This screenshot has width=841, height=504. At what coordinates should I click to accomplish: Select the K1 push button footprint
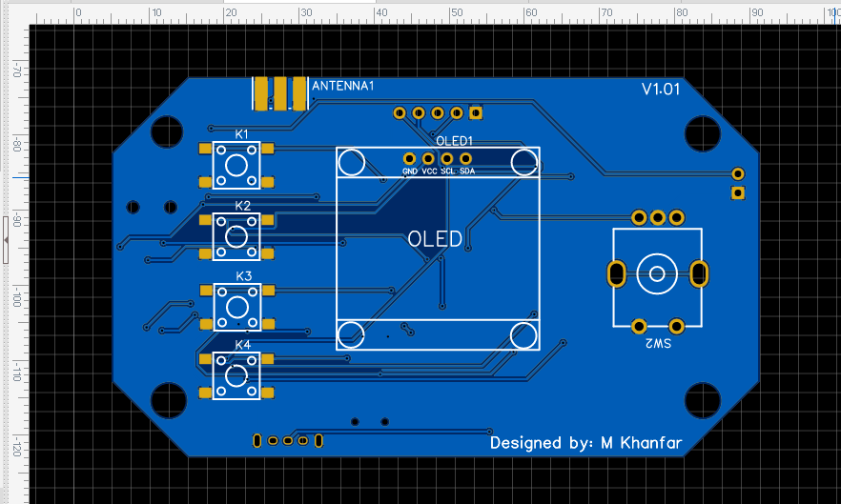point(236,165)
